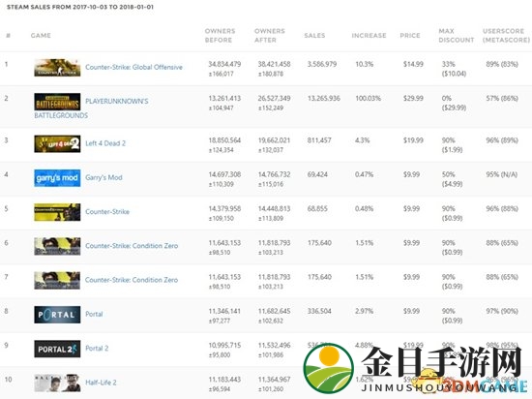Sort by OWNERS AFTER column header

click(x=270, y=35)
